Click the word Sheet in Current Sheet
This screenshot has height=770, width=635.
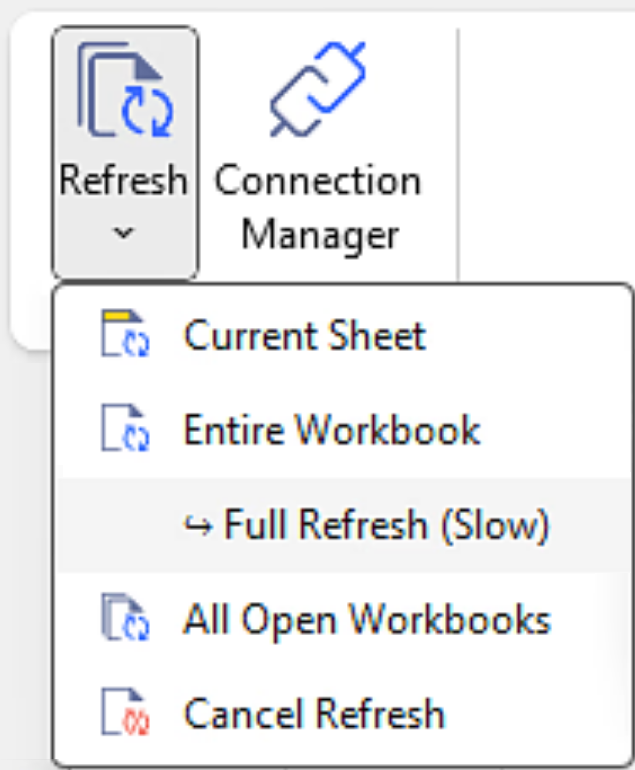point(377,335)
